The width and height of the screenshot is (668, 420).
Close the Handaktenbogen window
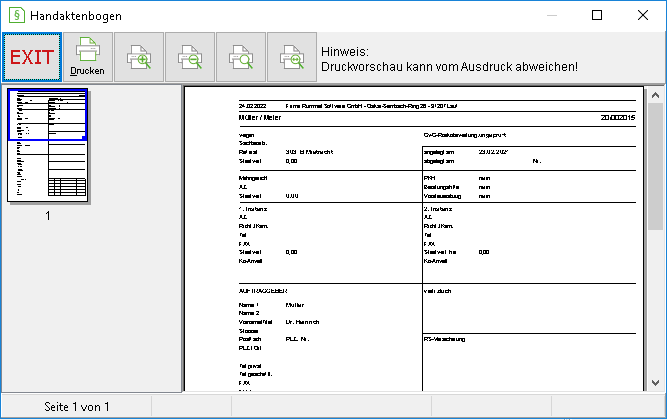(643, 15)
